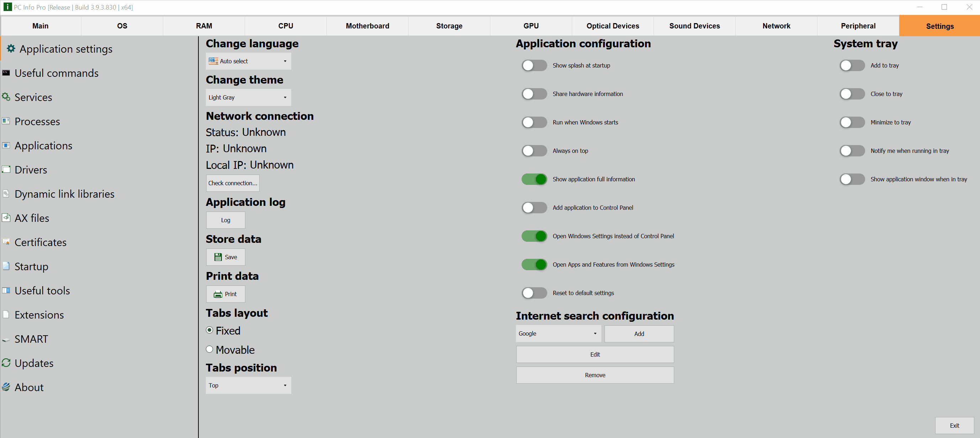The height and width of the screenshot is (438, 980).
Task: Switch to the Network tab
Action: [777, 26]
